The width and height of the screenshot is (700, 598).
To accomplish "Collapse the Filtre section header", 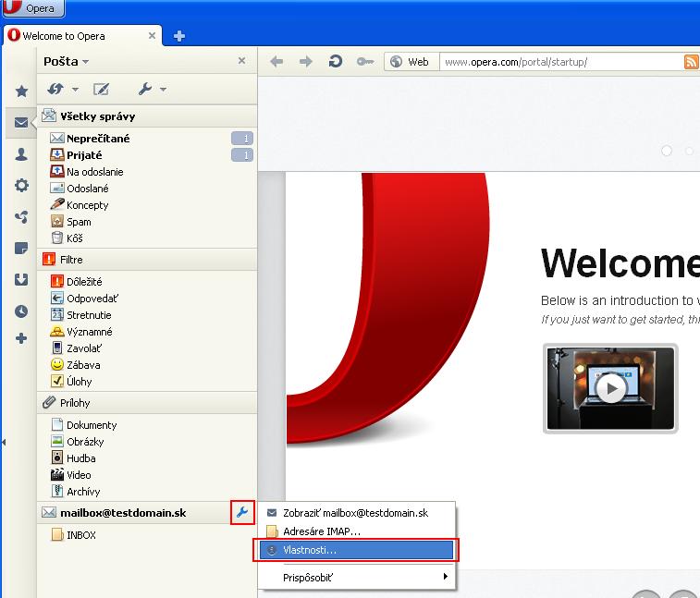I will click(x=147, y=260).
